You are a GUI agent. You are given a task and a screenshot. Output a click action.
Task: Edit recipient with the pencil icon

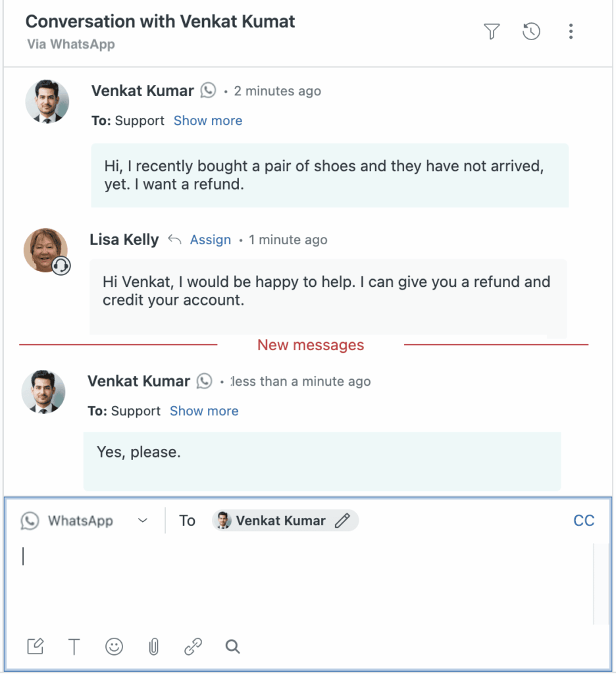[x=342, y=521]
